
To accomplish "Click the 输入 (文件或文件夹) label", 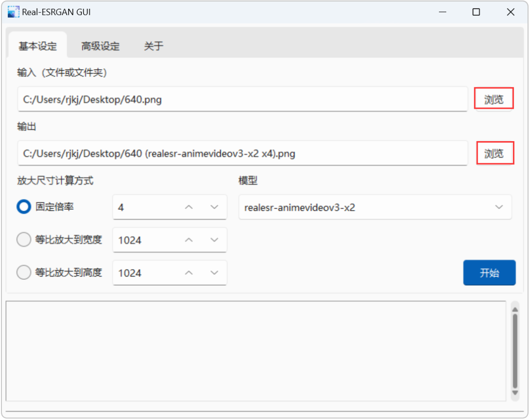I will (62, 72).
